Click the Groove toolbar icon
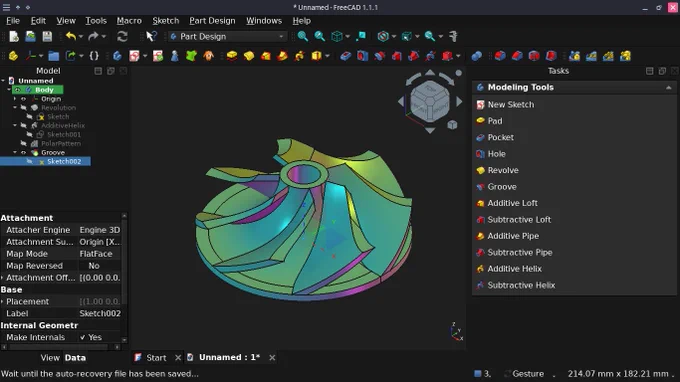 pos(379,56)
